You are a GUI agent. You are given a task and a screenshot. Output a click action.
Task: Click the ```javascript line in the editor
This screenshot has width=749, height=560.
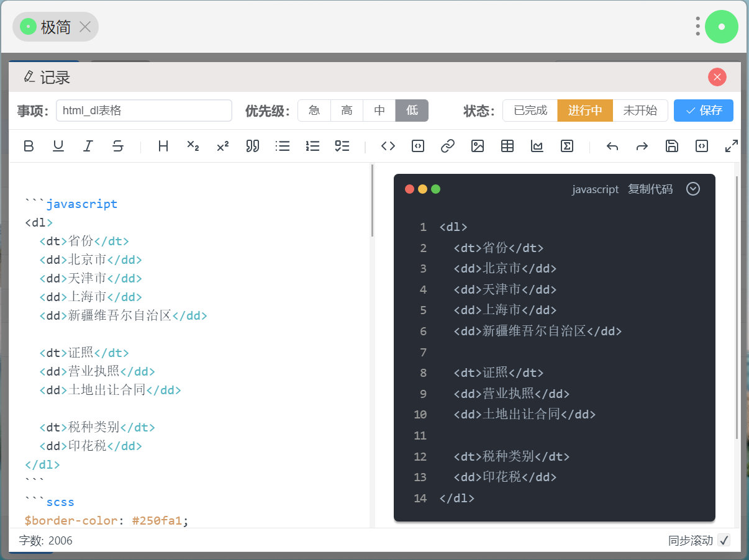point(71,204)
